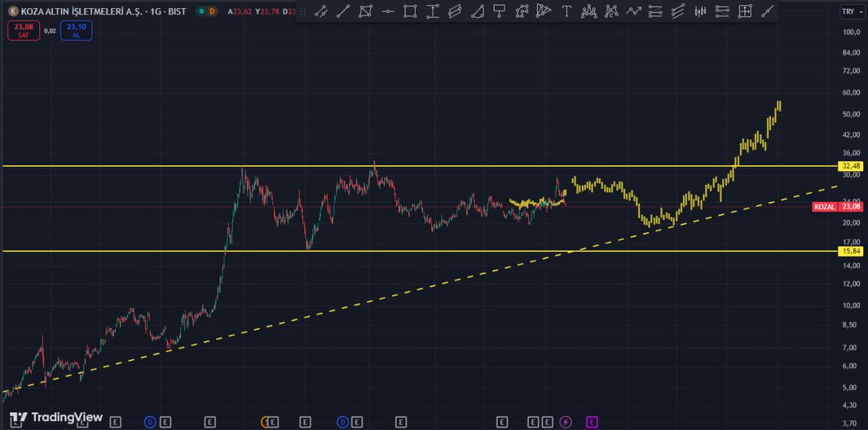Select the extended line tool with overshooting ends
Image resolution: width=868 pixels, height=430 pixels.
321,11
